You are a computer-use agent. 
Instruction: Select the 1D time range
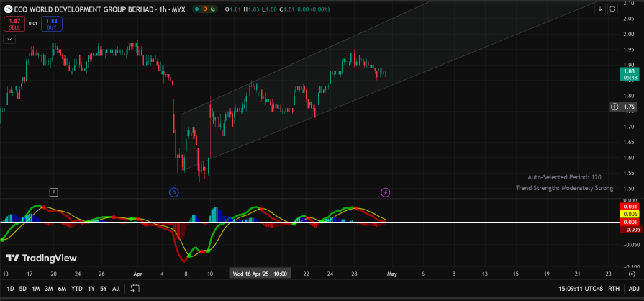click(x=10, y=289)
